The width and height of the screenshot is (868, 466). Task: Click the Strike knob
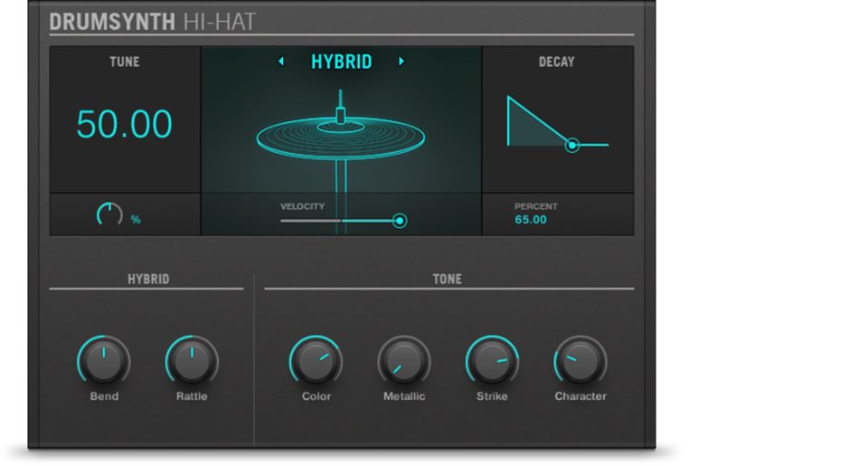pos(492,361)
